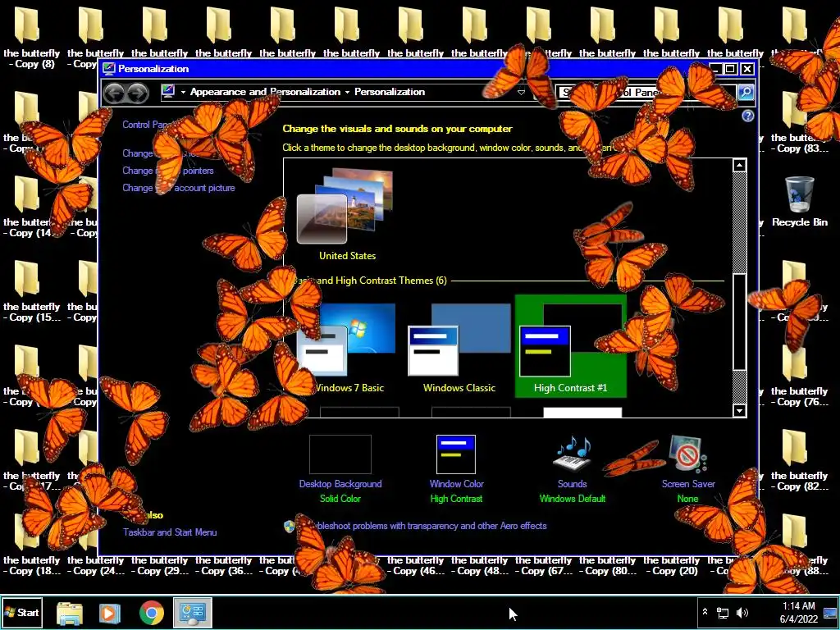The image size is (840, 630).
Task: Select folder 'the butterfly - Copy (82...'
Action: point(799,459)
